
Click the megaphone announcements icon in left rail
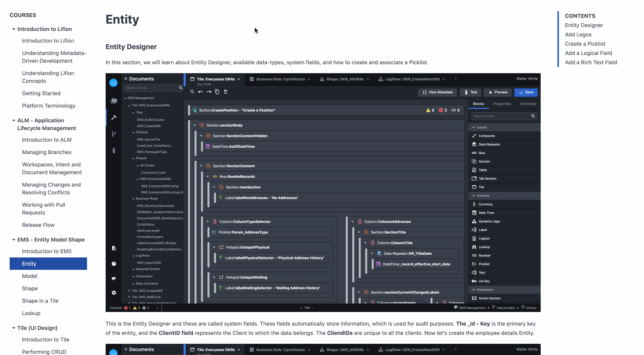pyautogui.click(x=114, y=278)
